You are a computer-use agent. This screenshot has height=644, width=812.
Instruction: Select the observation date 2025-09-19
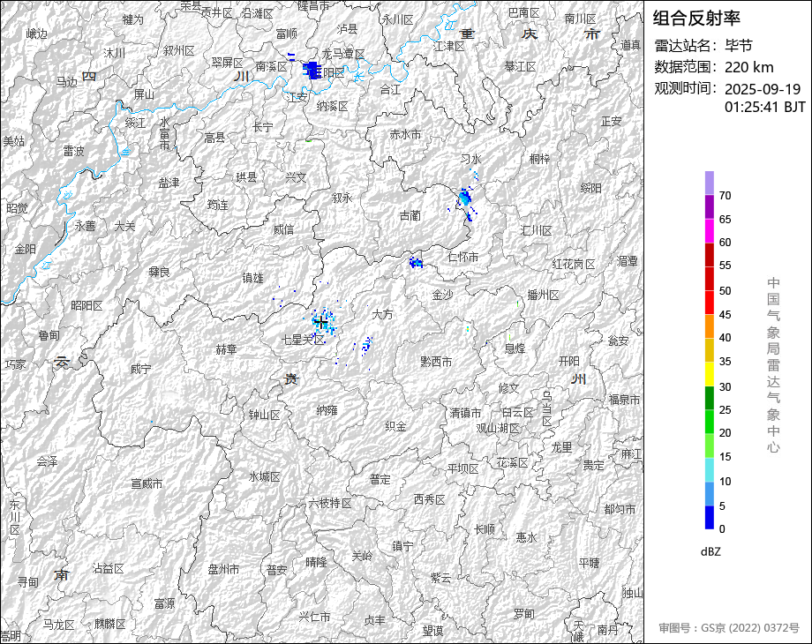pos(763,89)
